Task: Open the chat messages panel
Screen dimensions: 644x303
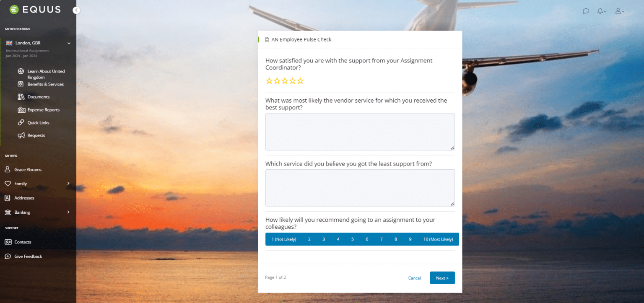Action: pos(585,11)
